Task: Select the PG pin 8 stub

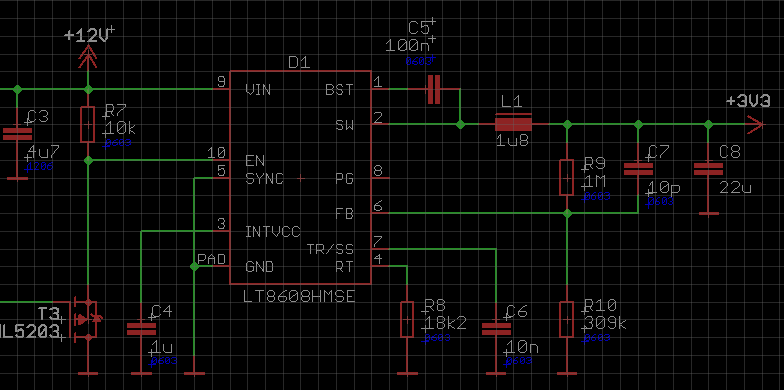Action: tap(380, 178)
